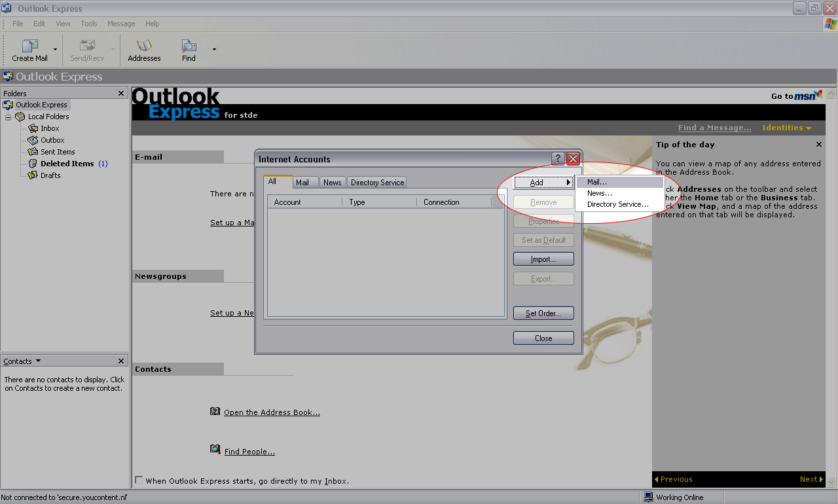Open the Contacts pane dropdown menu

click(38, 361)
